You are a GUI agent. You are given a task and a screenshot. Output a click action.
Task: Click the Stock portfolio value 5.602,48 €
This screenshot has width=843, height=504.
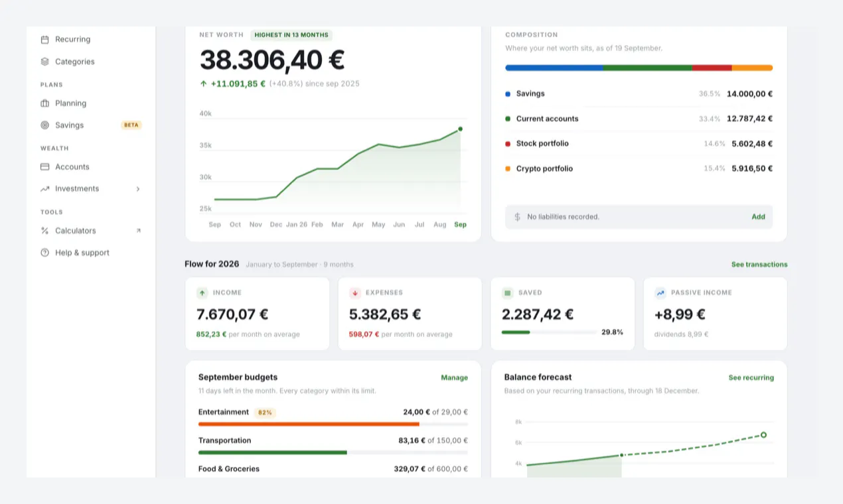(x=752, y=144)
